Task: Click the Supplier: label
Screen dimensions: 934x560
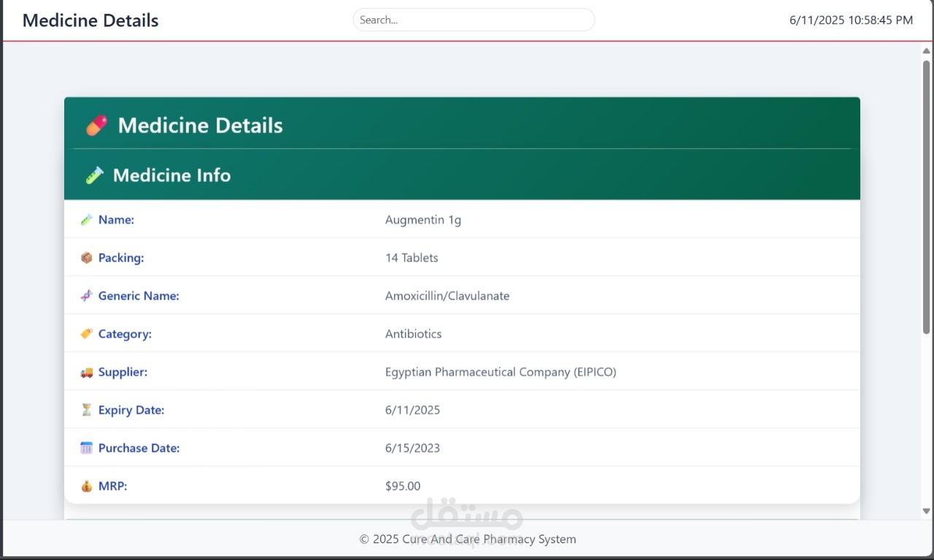Action: (x=123, y=372)
